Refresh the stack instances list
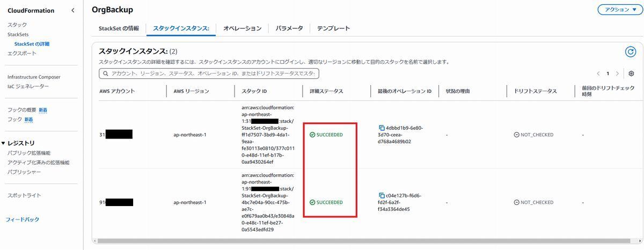This screenshot has height=250, width=644. point(631,52)
